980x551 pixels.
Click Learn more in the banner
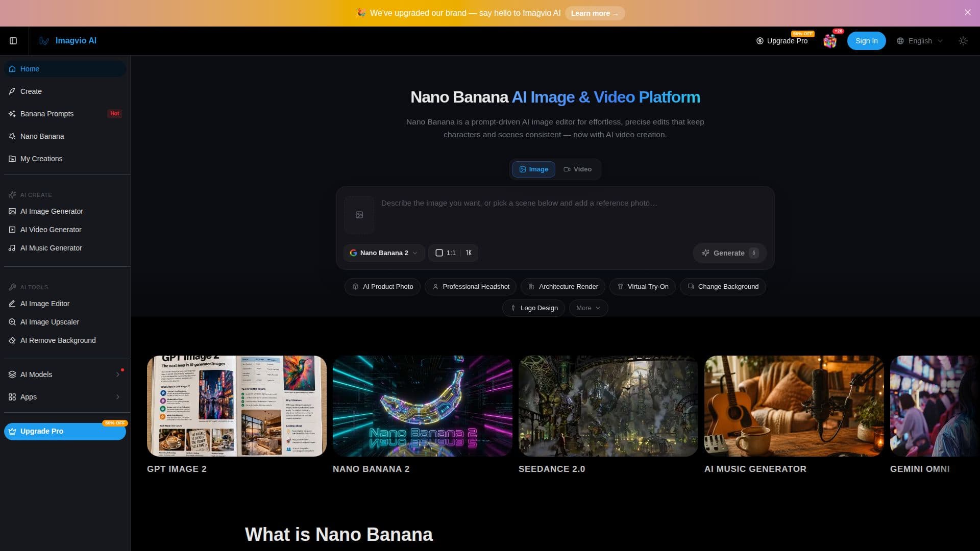[595, 13]
